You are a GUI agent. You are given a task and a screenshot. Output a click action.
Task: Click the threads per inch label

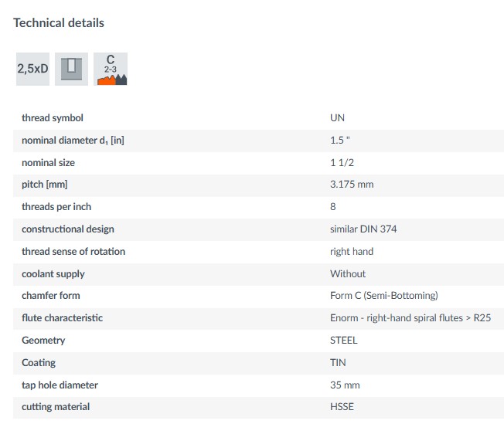pos(56,207)
